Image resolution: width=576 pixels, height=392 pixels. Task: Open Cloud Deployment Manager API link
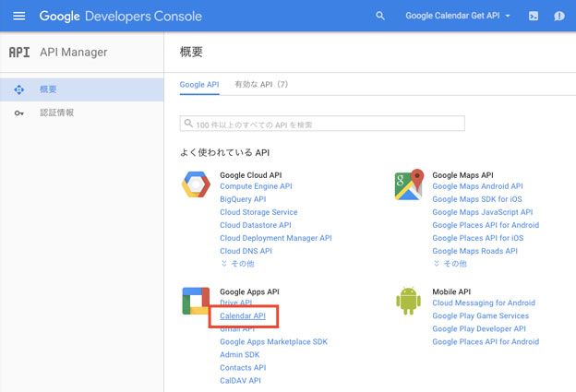click(x=276, y=238)
